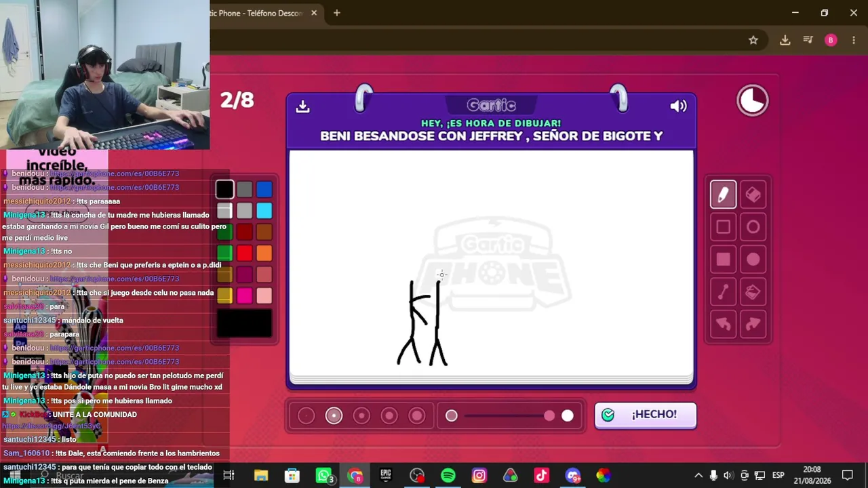Select the largest brush size
Image resolution: width=868 pixels, height=488 pixels.
coord(417,415)
